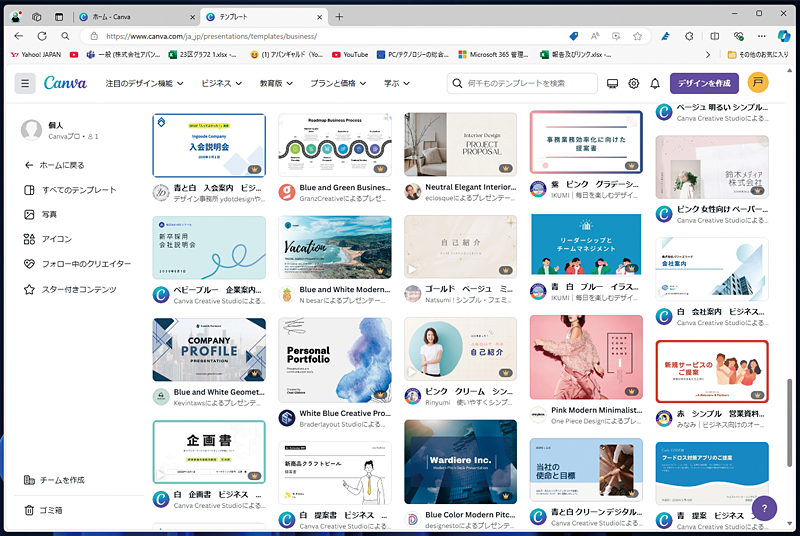800x536 pixels.
Task: Open COMPANY PROFILE template thumbnail
Action: click(209, 350)
